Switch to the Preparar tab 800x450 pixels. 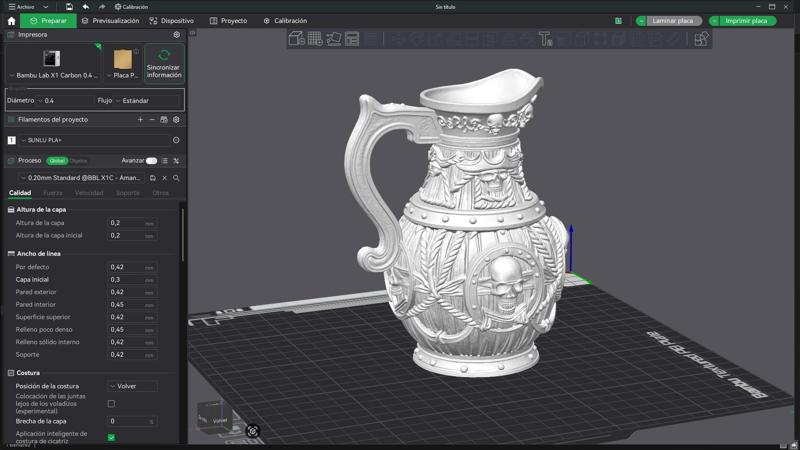48,21
